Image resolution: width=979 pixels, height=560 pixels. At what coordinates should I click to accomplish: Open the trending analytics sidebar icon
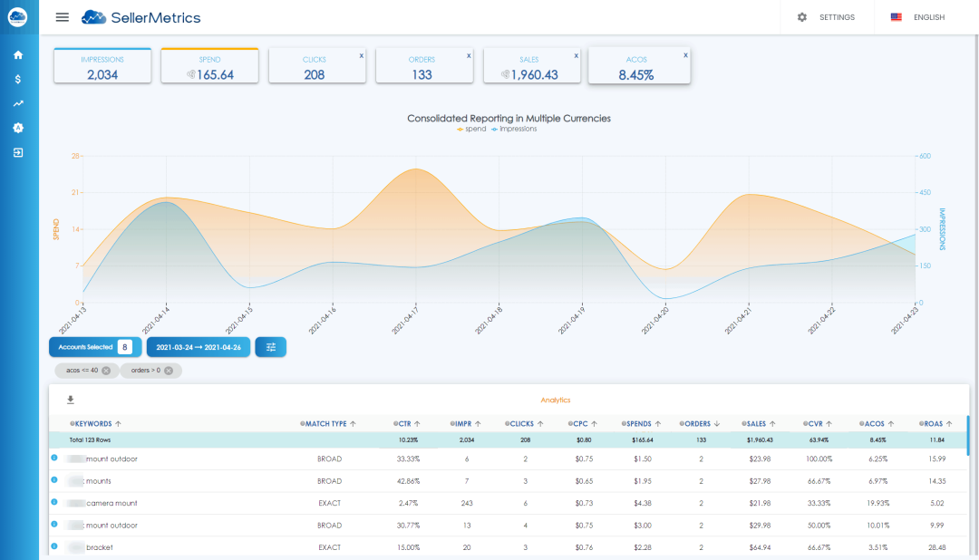coord(17,103)
